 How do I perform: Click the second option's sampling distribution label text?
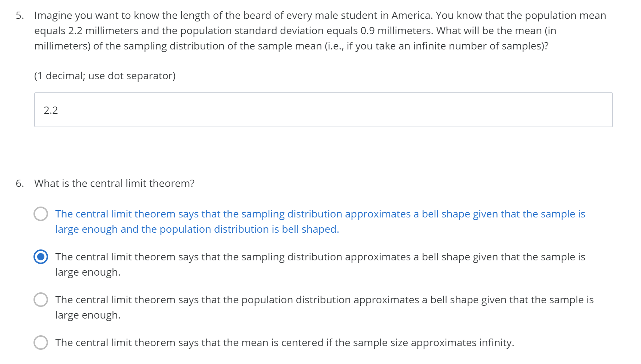tap(320, 257)
